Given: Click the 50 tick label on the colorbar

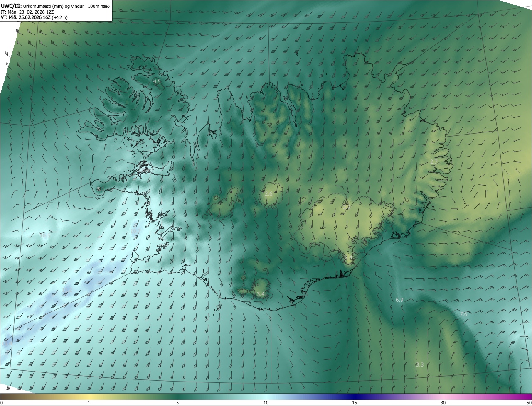Looking at the screenshot, I should click(x=529, y=403).
